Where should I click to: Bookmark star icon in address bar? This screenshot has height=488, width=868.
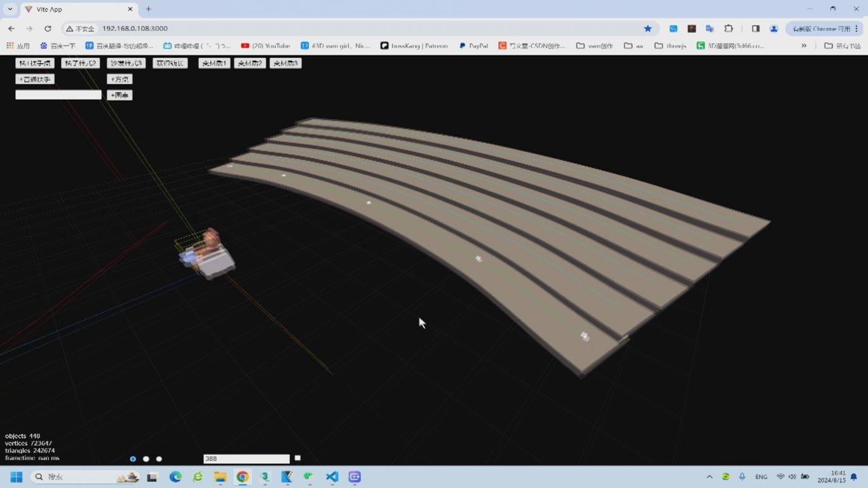[648, 29]
